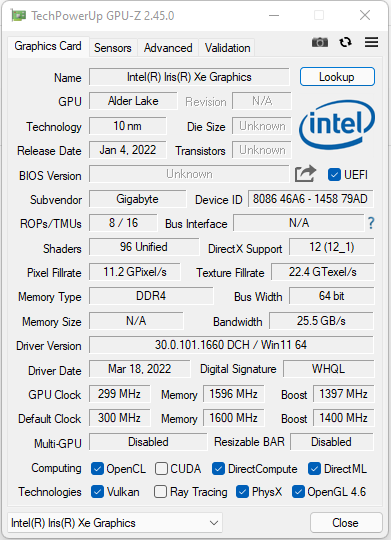Enable the CUDA checkbox
The image size is (391, 540).
161,469
